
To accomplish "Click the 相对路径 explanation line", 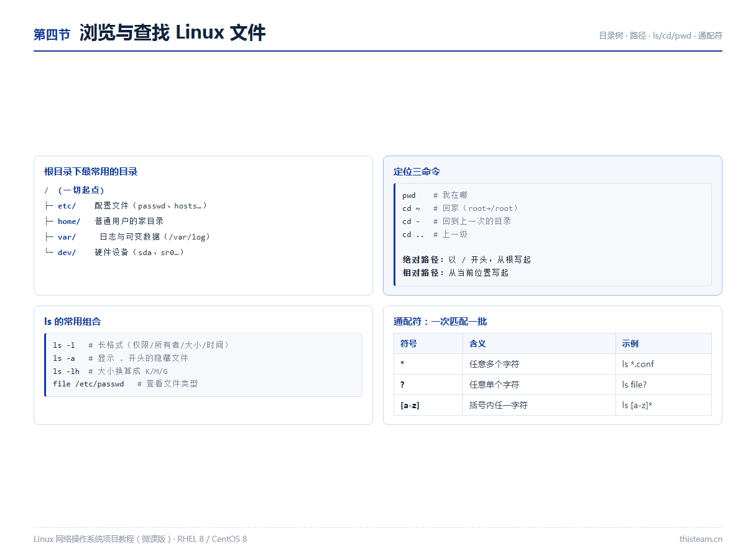I will [x=456, y=273].
